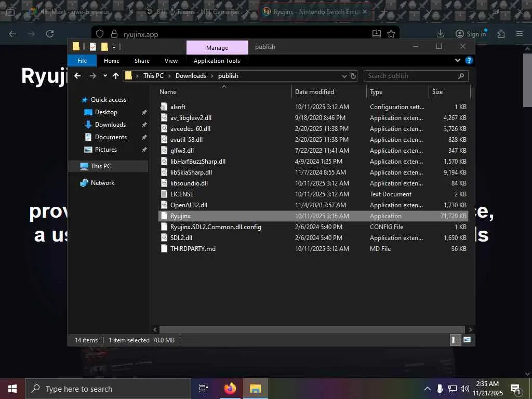This screenshot has width=532, height=399.
Task: Unpin Downloads pin in Quick access
Action: [x=144, y=125]
